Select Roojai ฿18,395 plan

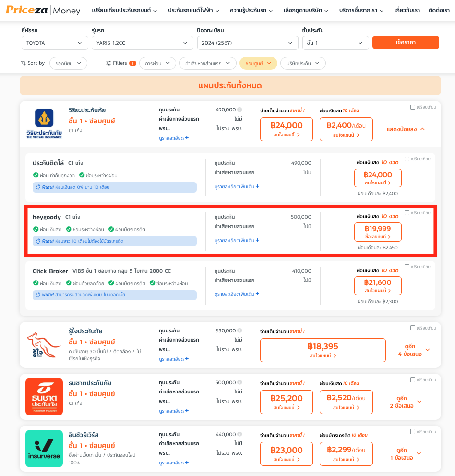point(323,350)
